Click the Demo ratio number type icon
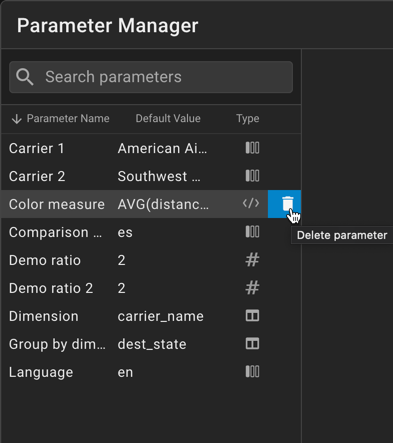Viewport: 393px width, 443px height. coord(252,260)
